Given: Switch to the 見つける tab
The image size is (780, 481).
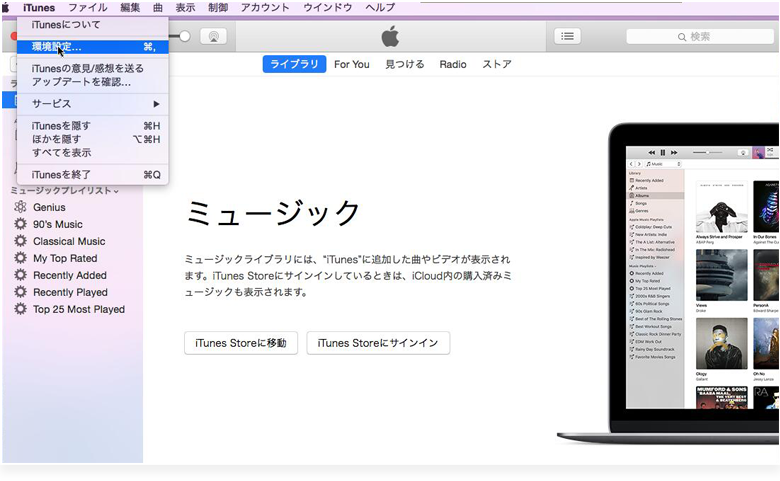Looking at the screenshot, I should tap(405, 64).
